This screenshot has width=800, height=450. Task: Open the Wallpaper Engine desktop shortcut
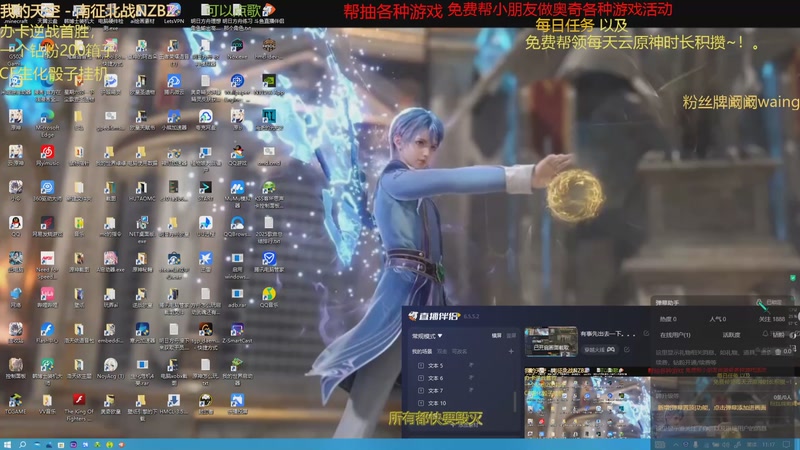[x=237, y=87]
